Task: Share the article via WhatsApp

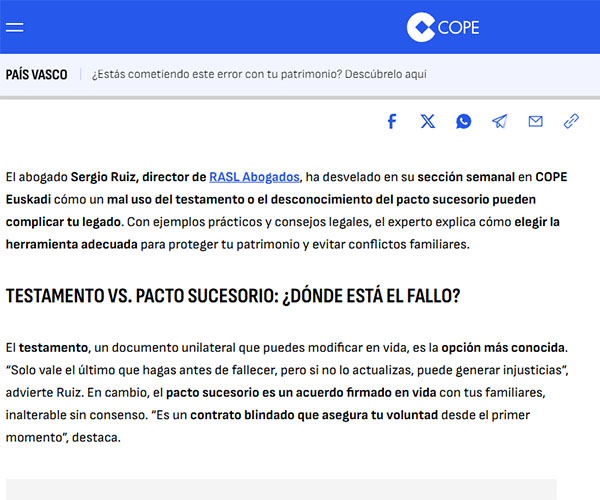Action: point(464,121)
